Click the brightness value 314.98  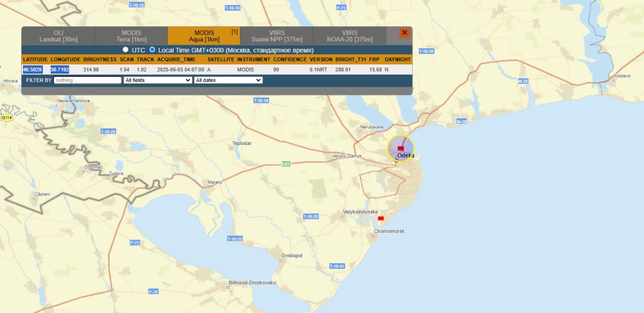(91, 69)
